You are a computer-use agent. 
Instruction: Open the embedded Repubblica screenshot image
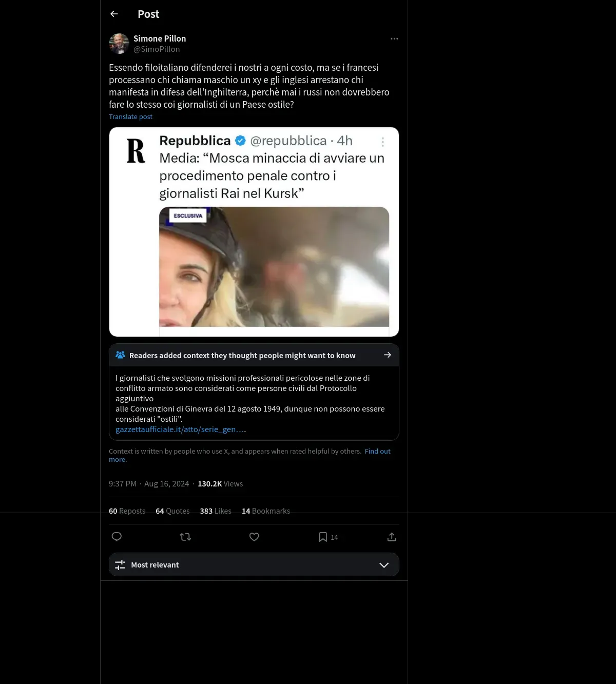(x=254, y=232)
